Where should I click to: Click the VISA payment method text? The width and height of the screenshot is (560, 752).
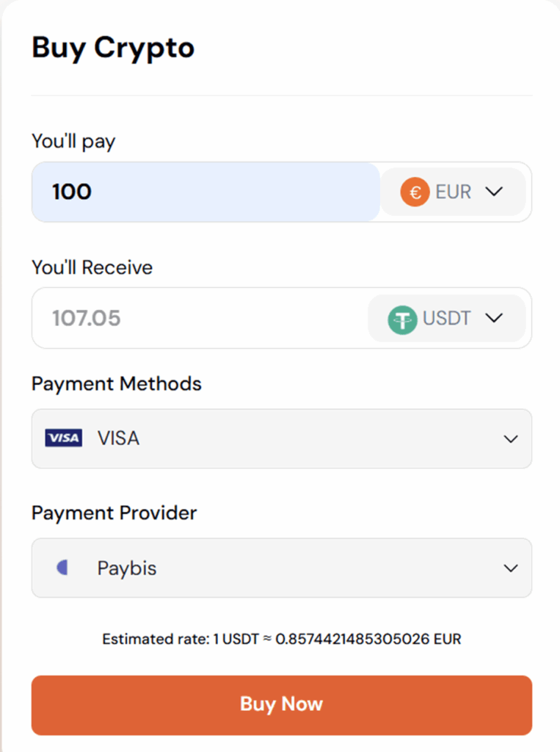click(x=118, y=438)
